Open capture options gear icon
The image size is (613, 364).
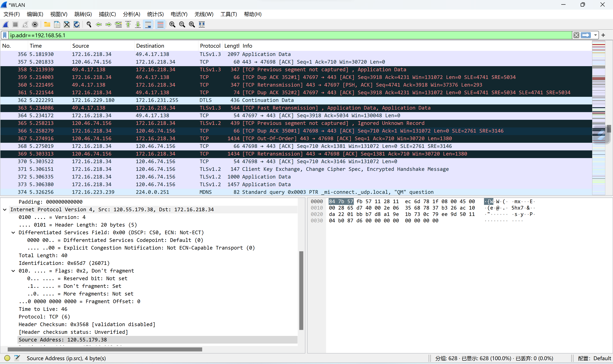click(x=35, y=24)
